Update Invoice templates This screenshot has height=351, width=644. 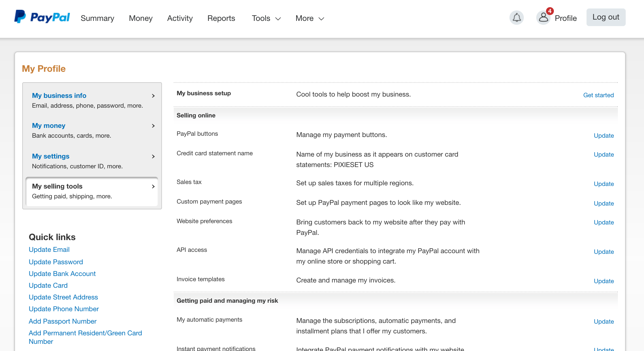pyautogui.click(x=604, y=281)
